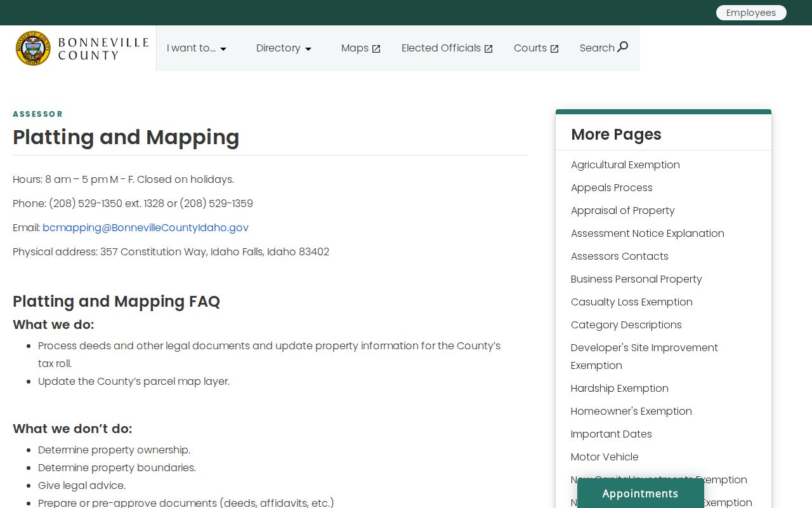
Task: Click the 'More Pages' sidebar heading
Action: tap(616, 135)
